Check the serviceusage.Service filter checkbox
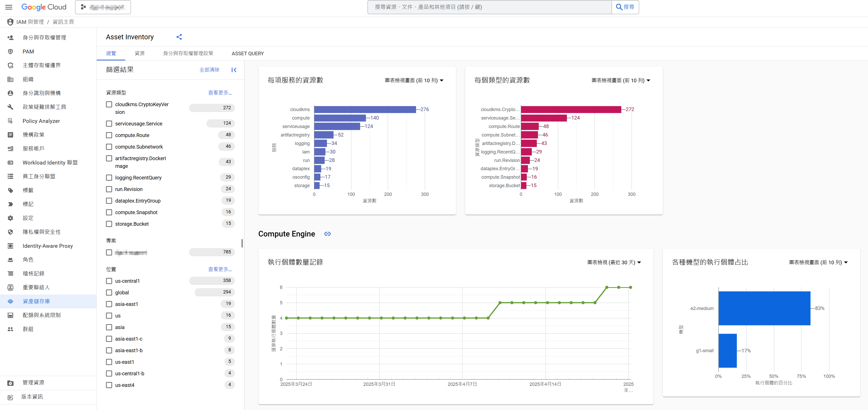The height and width of the screenshot is (410, 868). [x=109, y=124]
